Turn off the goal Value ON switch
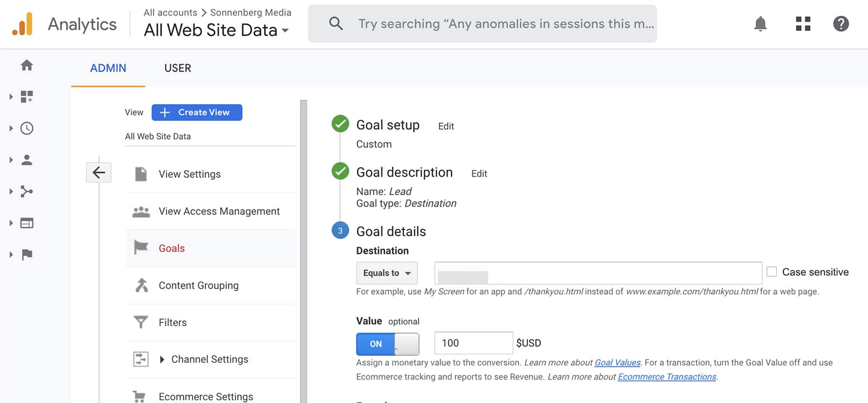 point(387,344)
